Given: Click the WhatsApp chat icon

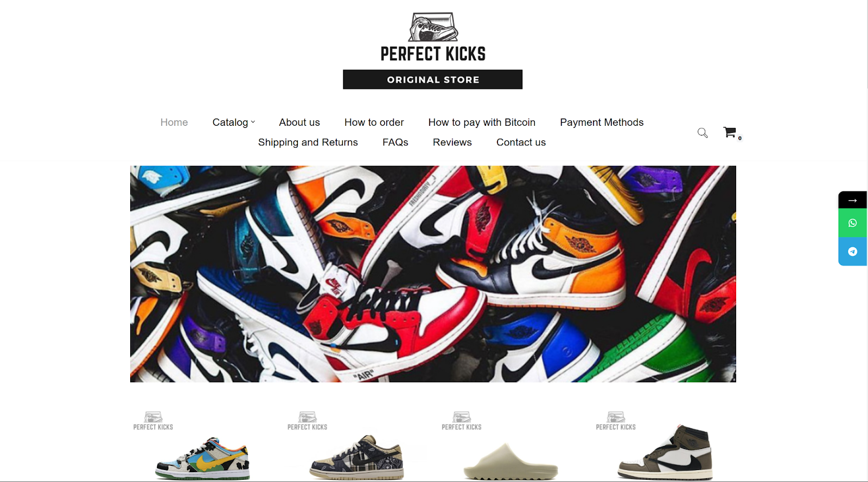Looking at the screenshot, I should coord(853,223).
